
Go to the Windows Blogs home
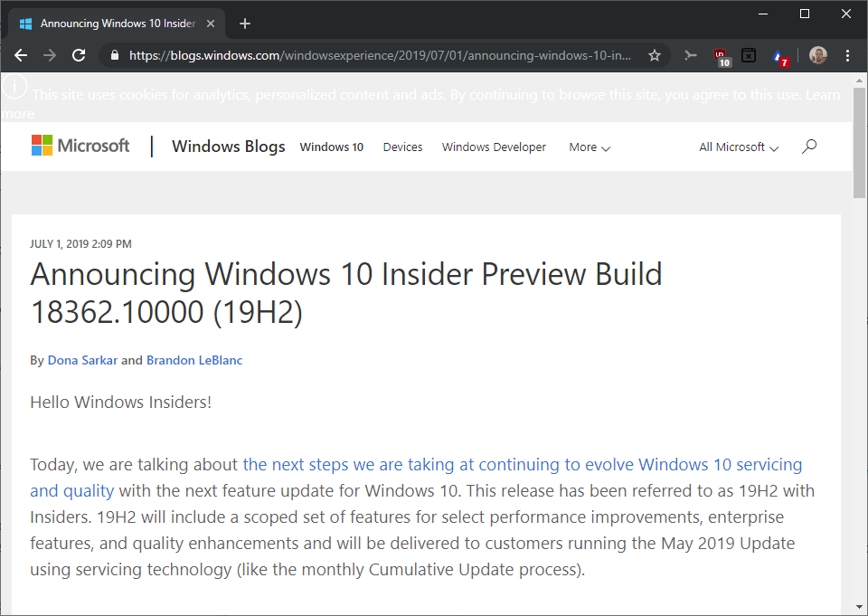pos(229,147)
